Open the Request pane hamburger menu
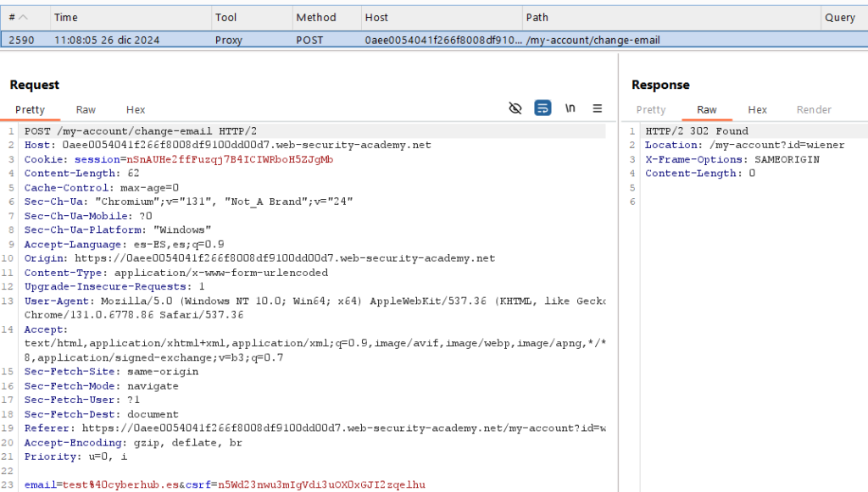 (x=598, y=108)
